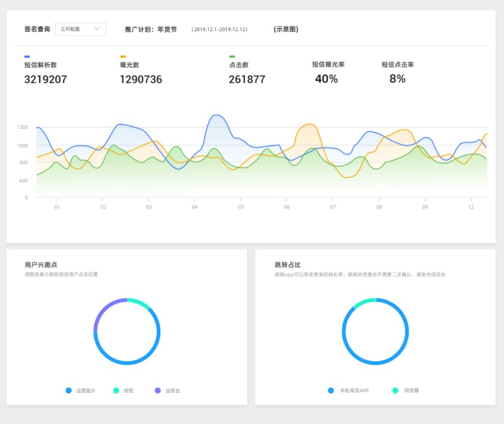Screen dimensions: 504x424
Task: Click the 用户兴趣点 panel title
Action: click(41, 265)
